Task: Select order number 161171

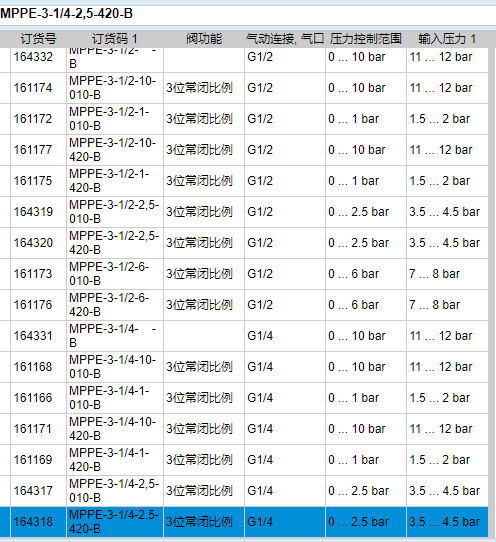Action: pyautogui.click(x=33, y=429)
